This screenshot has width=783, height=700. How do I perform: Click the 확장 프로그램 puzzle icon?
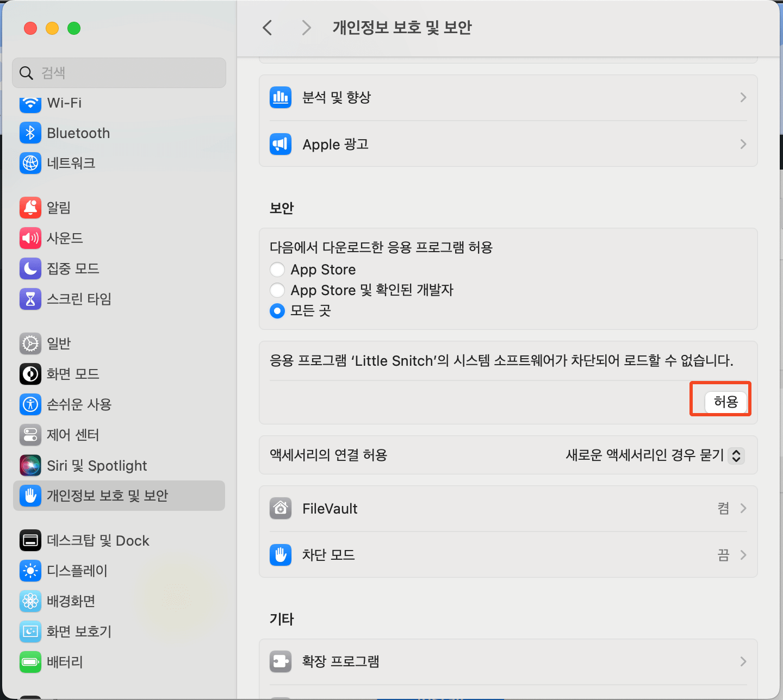coord(281,661)
